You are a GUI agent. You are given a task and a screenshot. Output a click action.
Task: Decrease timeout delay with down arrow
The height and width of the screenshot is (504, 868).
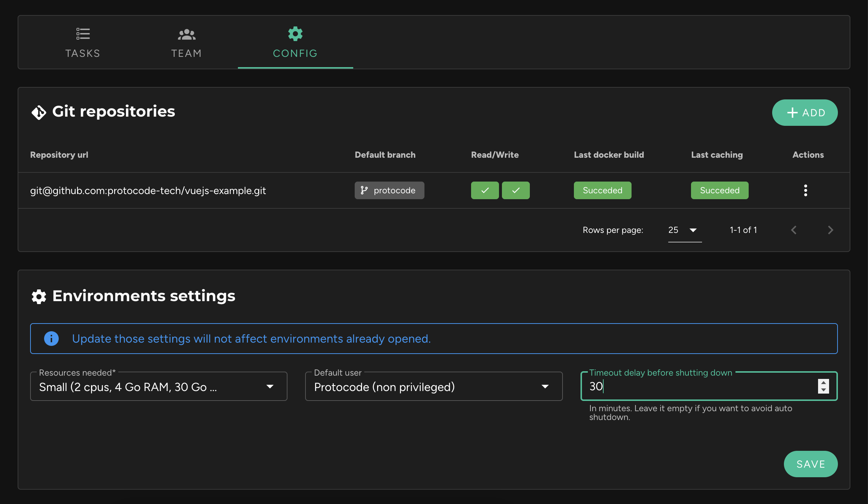pyautogui.click(x=824, y=390)
